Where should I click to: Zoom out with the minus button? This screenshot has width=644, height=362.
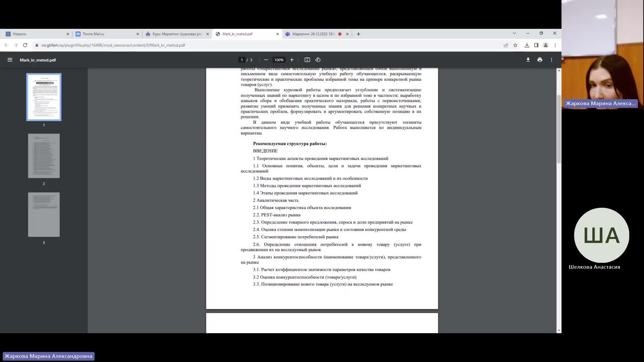point(266,60)
